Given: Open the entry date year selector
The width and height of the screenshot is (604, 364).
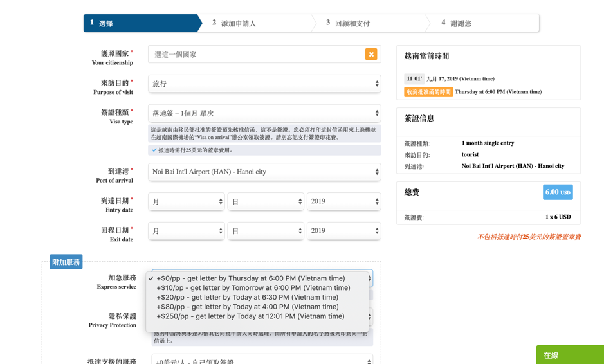Looking at the screenshot, I should [x=343, y=201].
